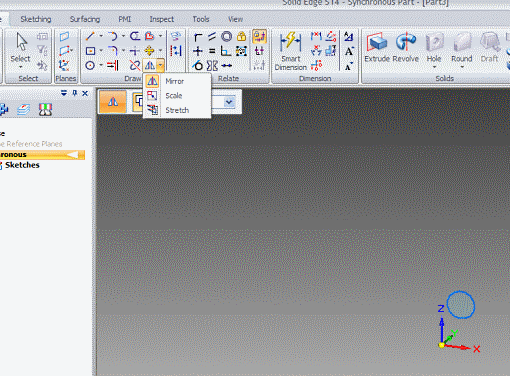Pick the Line drawing tool
Screen dimensions: 510x376
[x=90, y=36]
